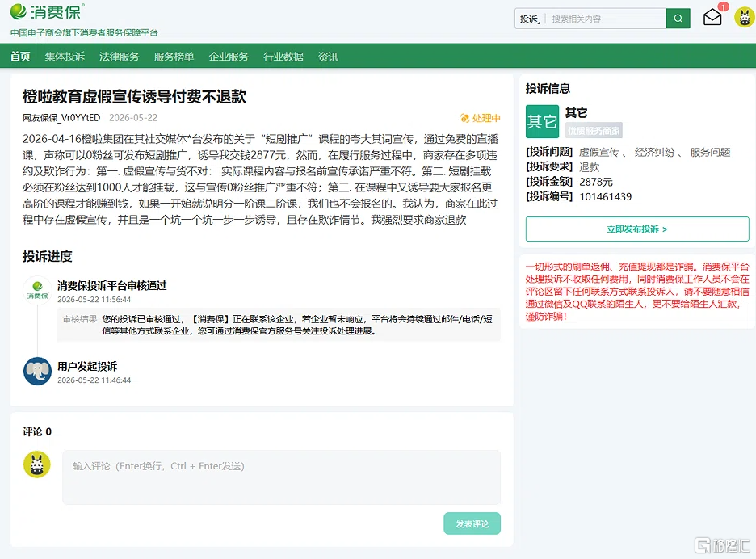Screen dimensions: 756x559
Task: Expand the 投诉 search type dropdown
Action: point(530,19)
